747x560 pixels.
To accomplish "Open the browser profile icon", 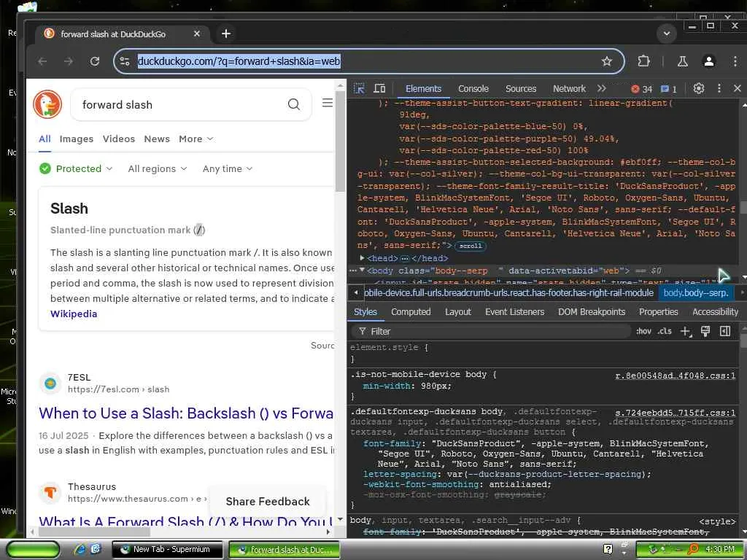I will (x=709, y=61).
